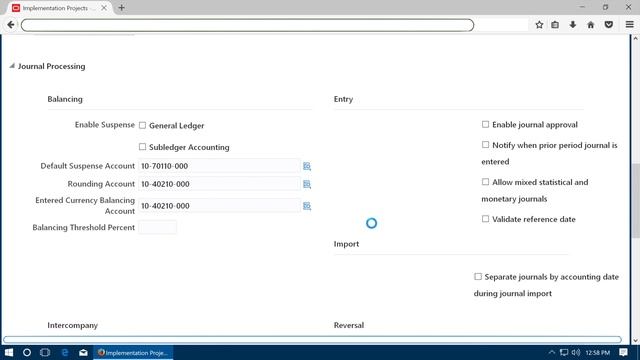
Task: Open Cortana search circle
Action: pyautogui.click(x=27, y=352)
